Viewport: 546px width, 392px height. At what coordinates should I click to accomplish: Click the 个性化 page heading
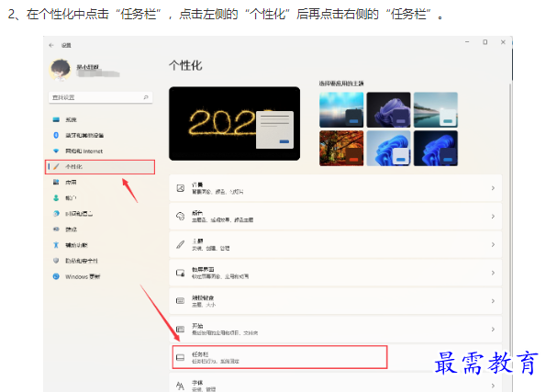pos(185,65)
